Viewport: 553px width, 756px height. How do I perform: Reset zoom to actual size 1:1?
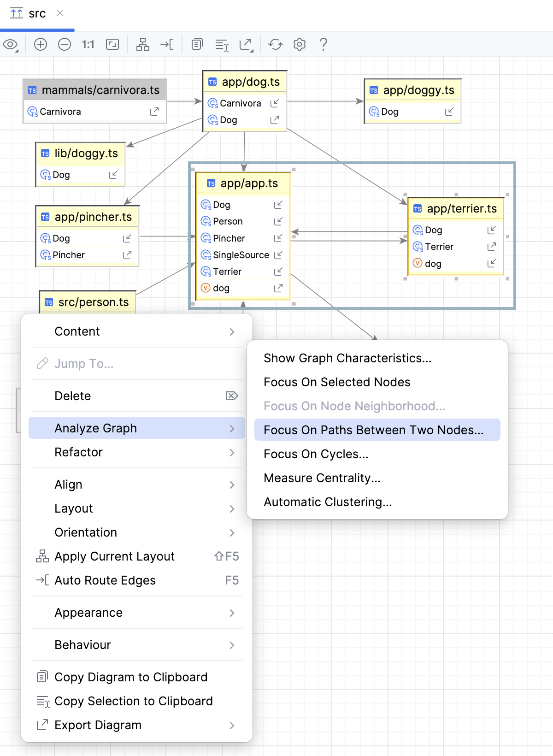88,44
